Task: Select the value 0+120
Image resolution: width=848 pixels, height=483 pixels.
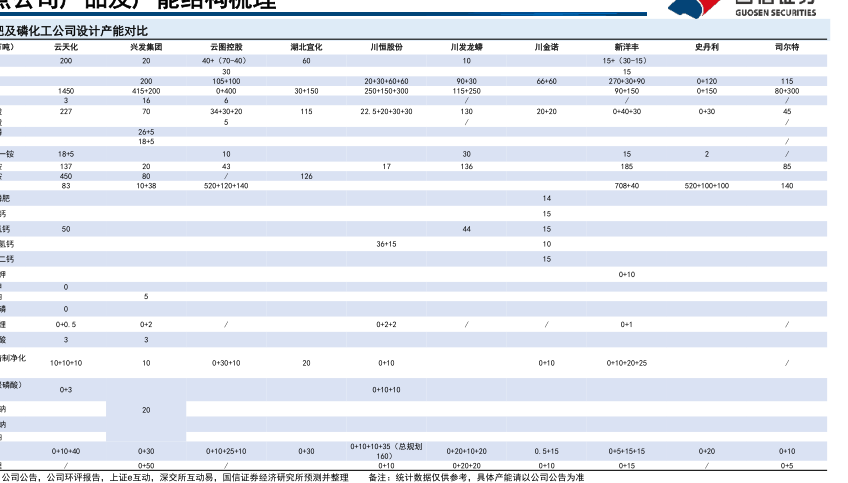Action: 706,81
